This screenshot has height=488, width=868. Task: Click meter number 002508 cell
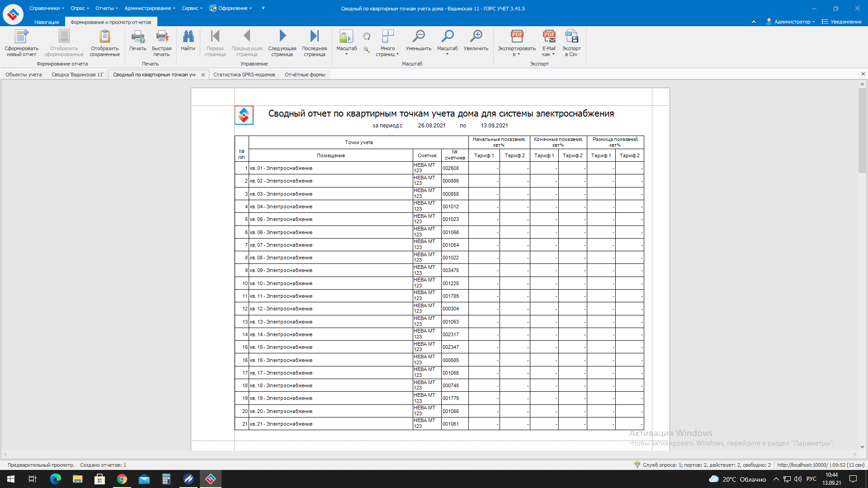click(x=455, y=168)
